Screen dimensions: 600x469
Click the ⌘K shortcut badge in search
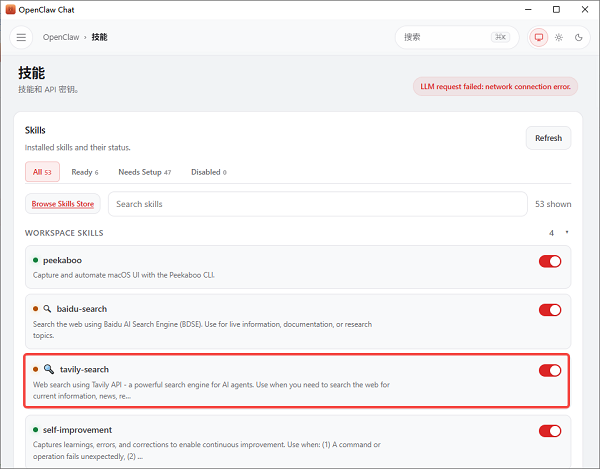click(x=500, y=37)
